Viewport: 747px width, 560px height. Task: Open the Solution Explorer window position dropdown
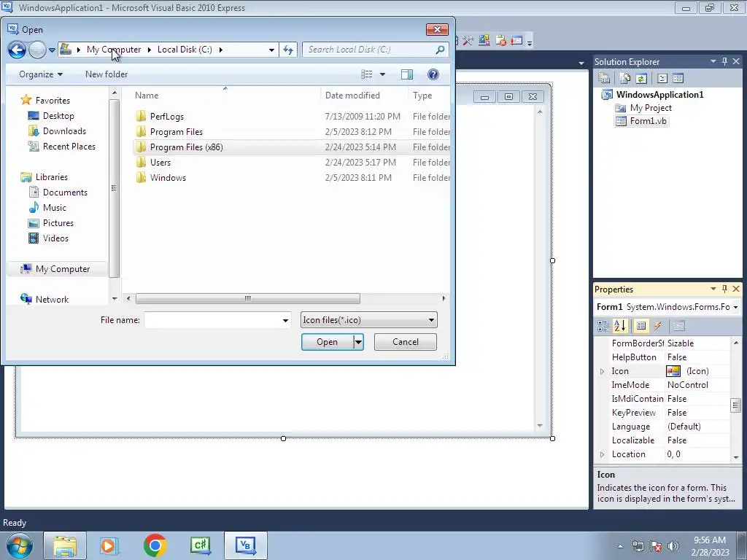coord(713,61)
